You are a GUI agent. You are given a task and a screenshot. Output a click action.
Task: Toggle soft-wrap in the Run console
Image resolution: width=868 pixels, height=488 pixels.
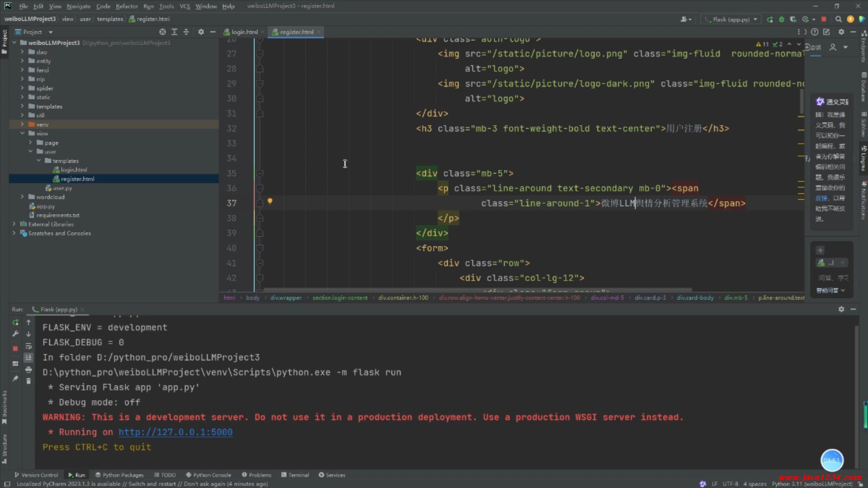click(28, 346)
